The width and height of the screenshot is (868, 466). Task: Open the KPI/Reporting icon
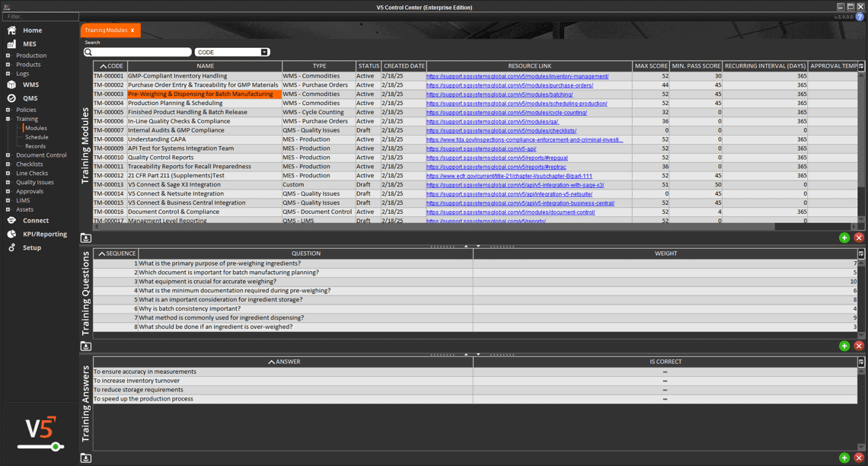tap(11, 234)
